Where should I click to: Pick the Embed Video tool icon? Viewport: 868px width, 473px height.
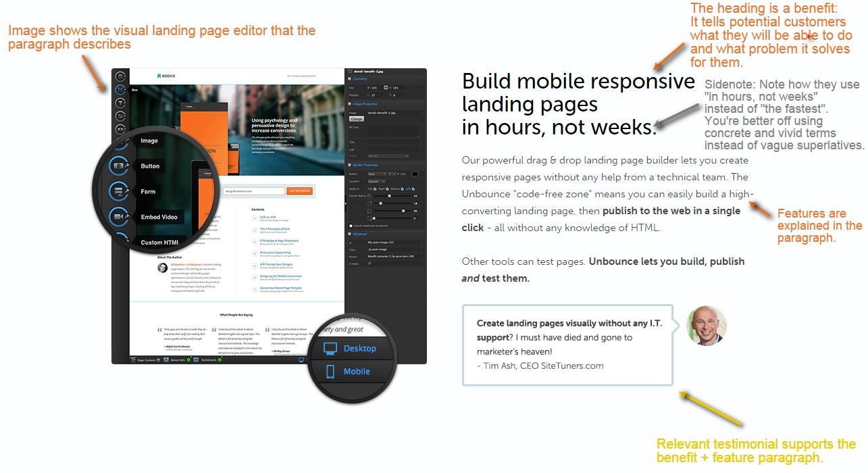(x=119, y=216)
